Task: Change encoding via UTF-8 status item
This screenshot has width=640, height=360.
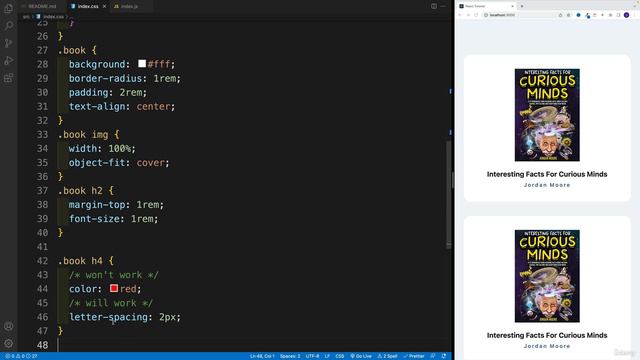Action: coord(313,356)
